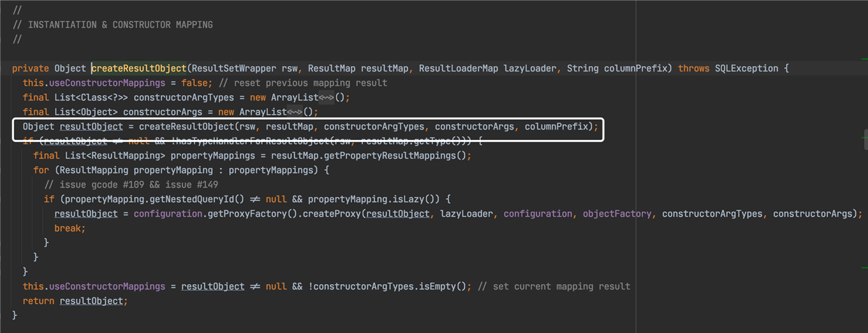Click comment 'set current mapping result'
This screenshot has width=868, height=333.
click(554, 286)
